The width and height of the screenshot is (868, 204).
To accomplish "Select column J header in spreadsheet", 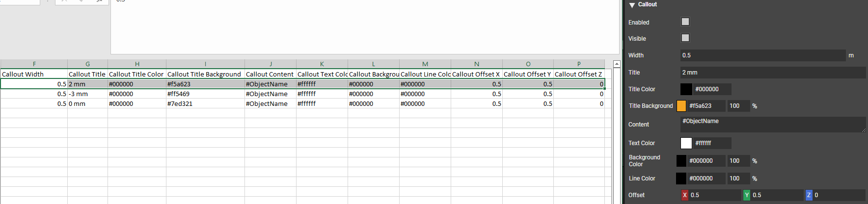I will pos(271,64).
